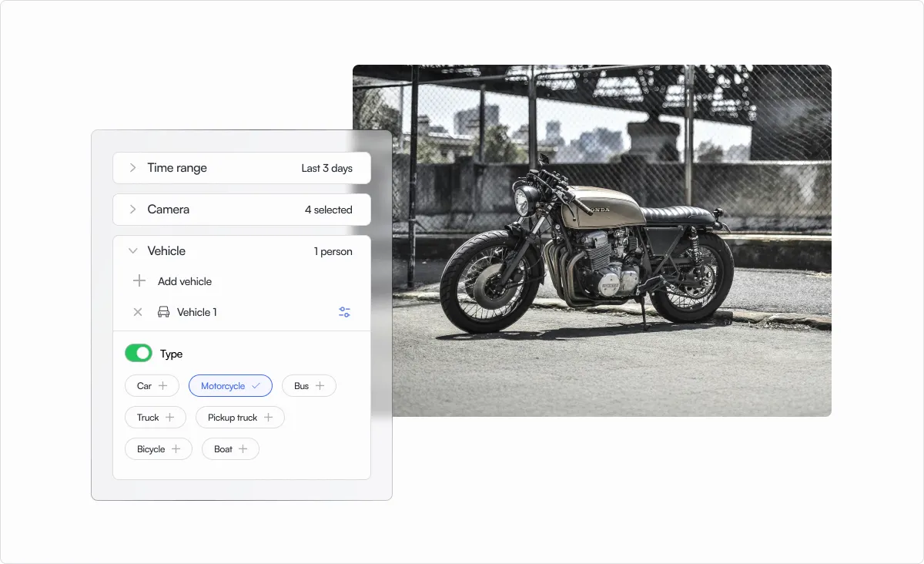Screen dimensions: 924x564
Task: Add the Bicycle vehicle type chip
Action: [x=159, y=449]
